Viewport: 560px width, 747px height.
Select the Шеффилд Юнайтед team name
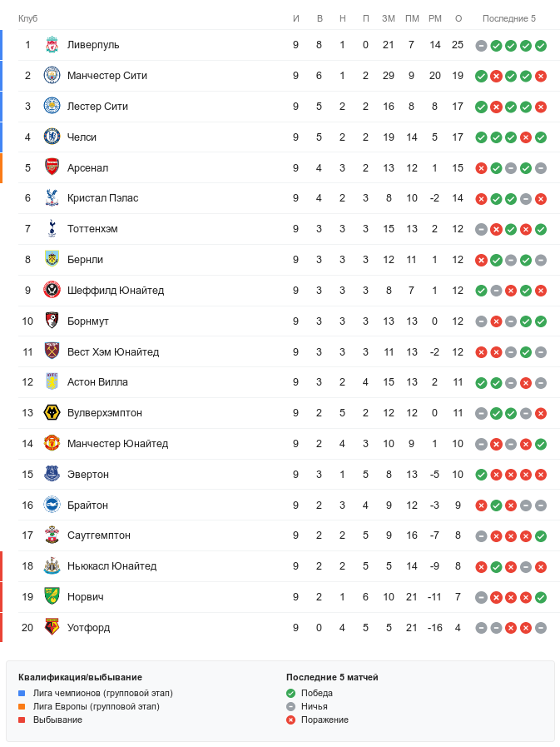click(x=116, y=291)
